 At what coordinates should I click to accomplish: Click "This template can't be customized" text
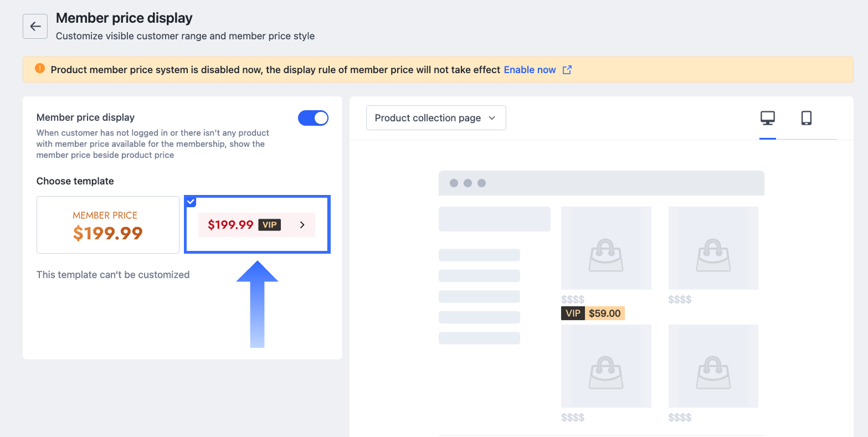point(113,275)
